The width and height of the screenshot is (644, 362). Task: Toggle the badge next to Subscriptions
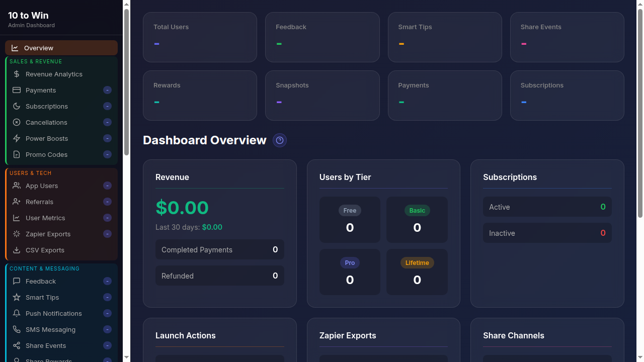pyautogui.click(x=107, y=106)
